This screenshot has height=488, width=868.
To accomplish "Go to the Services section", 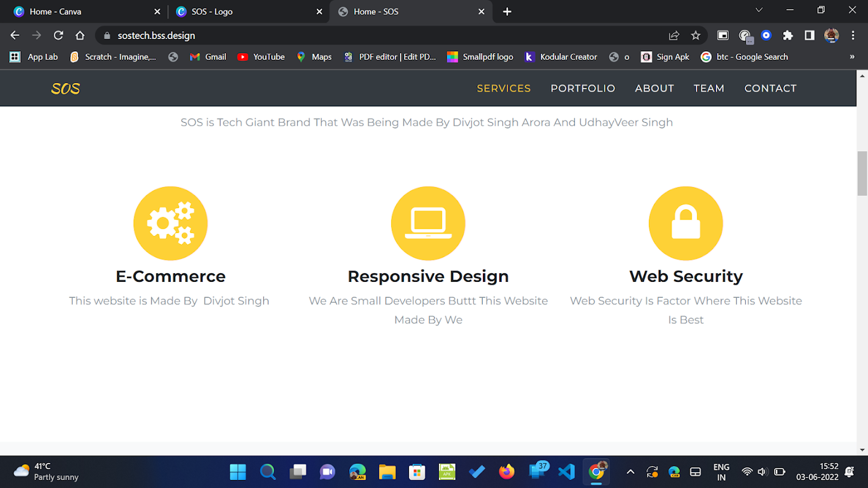I will pos(504,88).
